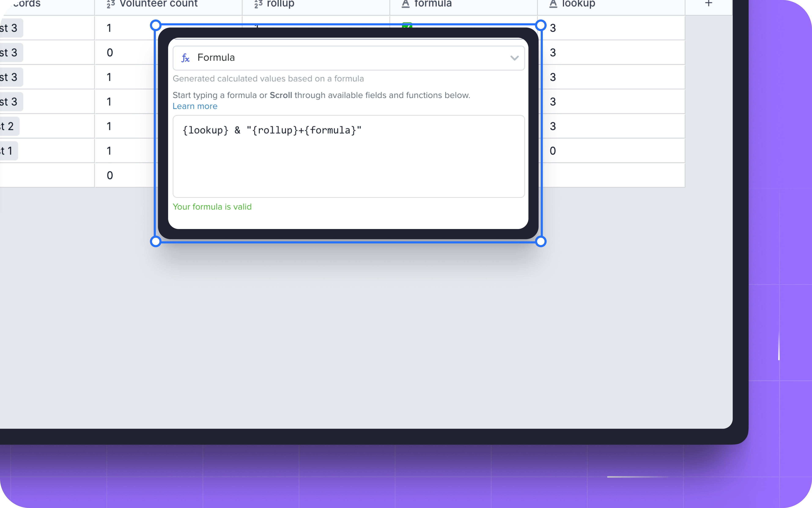
Task: Click the 'Generated calculated values' description text
Action: [268, 79]
